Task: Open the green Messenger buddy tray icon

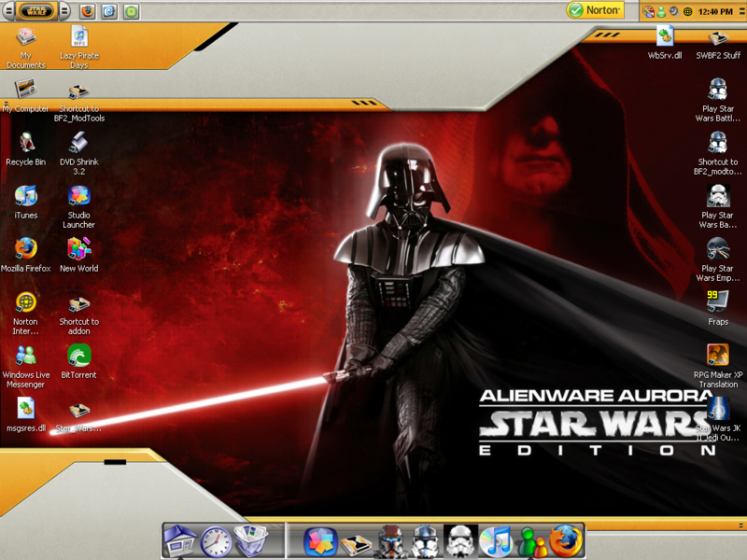Action: click(661, 11)
